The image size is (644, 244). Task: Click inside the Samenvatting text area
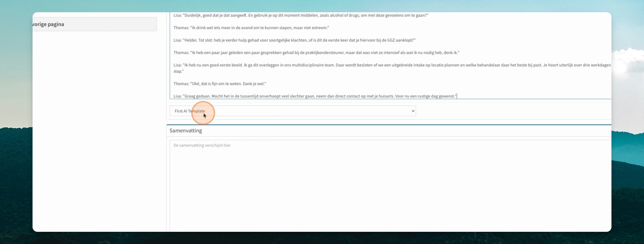point(390,186)
